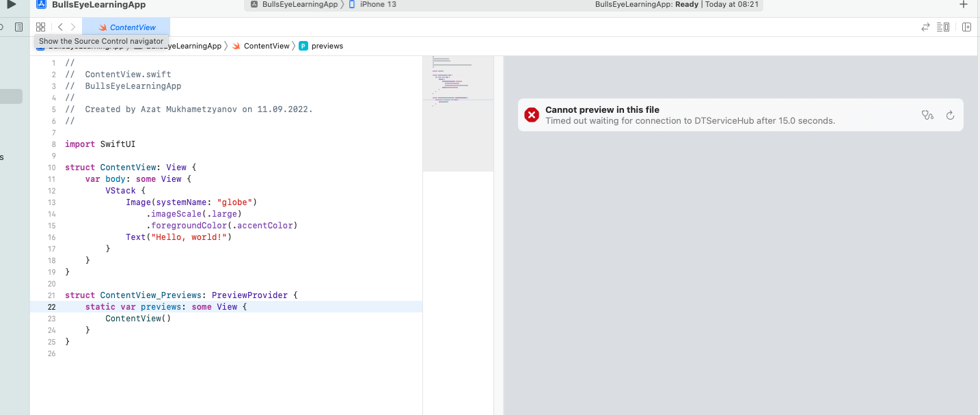Click the red error icon in the preview
This screenshot has width=980, height=415.
(532, 115)
